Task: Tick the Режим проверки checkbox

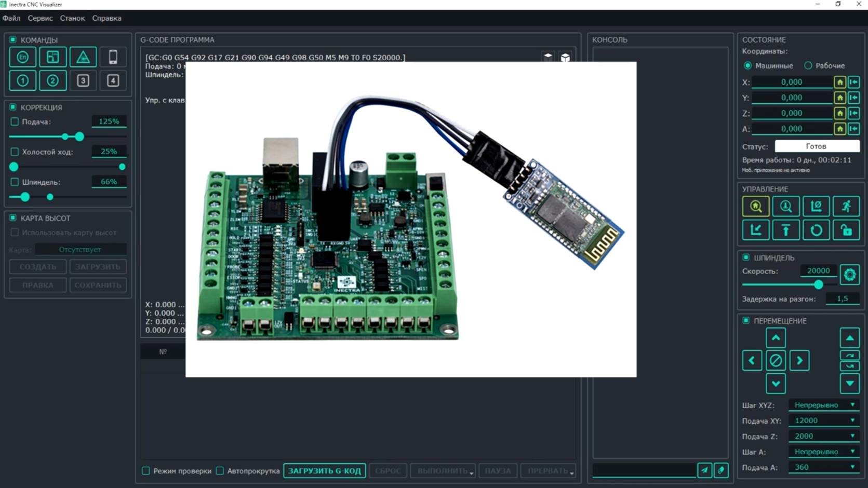Action: 146,471
